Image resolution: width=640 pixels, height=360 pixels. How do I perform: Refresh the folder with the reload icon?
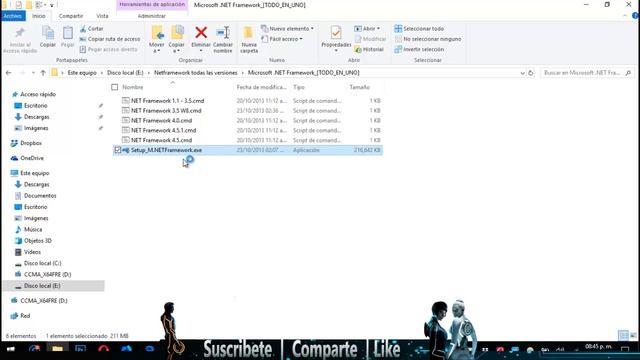(x=531, y=73)
